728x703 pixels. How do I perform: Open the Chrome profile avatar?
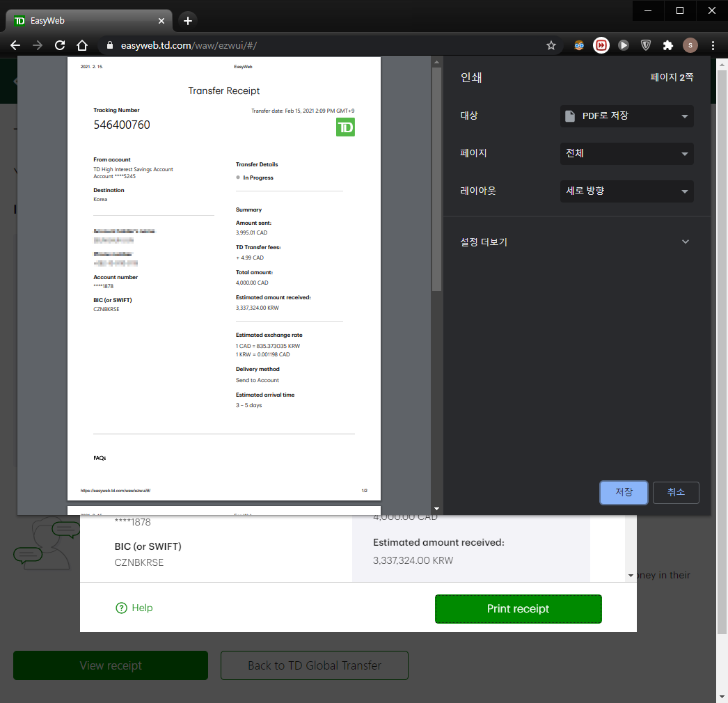coord(690,45)
